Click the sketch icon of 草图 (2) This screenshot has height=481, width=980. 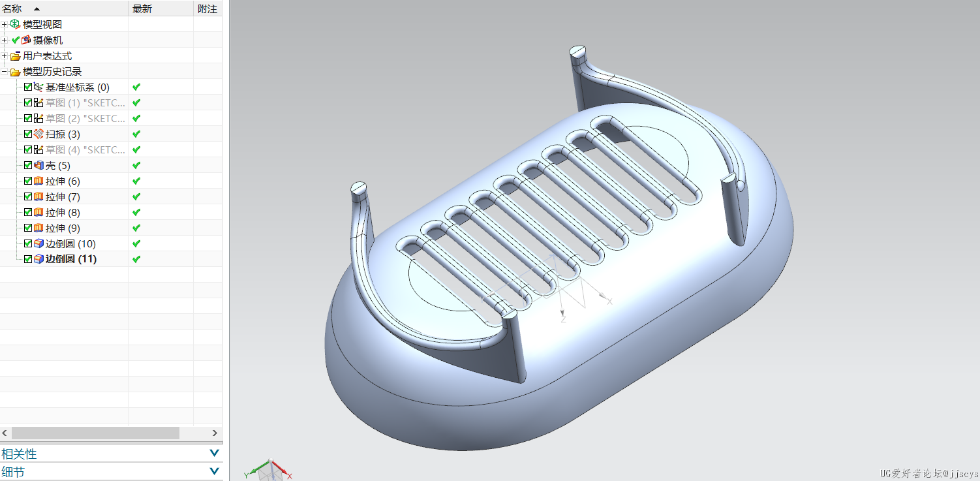pyautogui.click(x=38, y=118)
